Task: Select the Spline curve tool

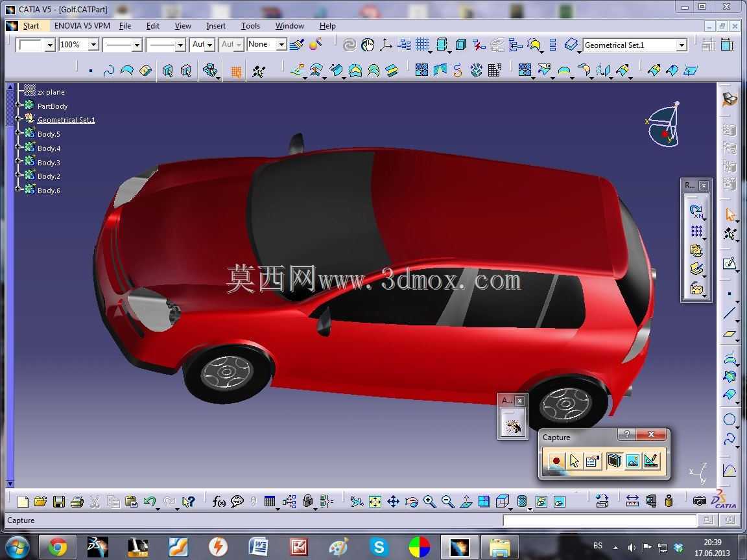Action: click(x=729, y=439)
